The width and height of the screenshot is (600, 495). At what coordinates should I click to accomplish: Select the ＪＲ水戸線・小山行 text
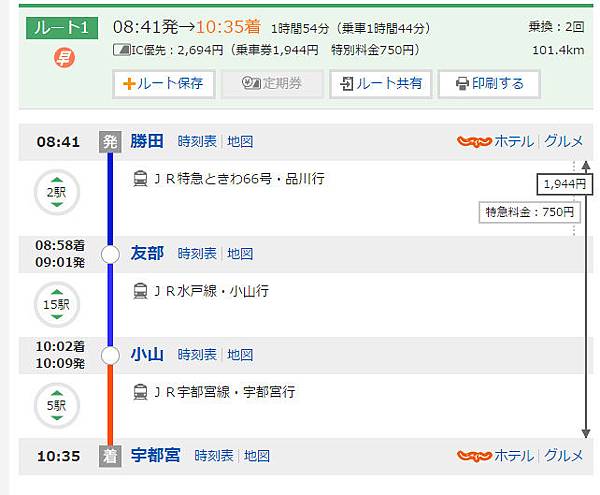(x=210, y=291)
